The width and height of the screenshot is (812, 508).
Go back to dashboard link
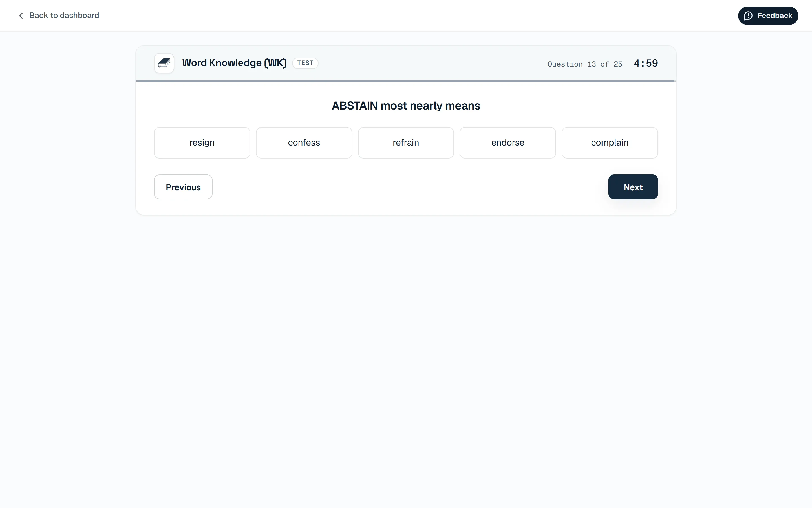[58, 16]
